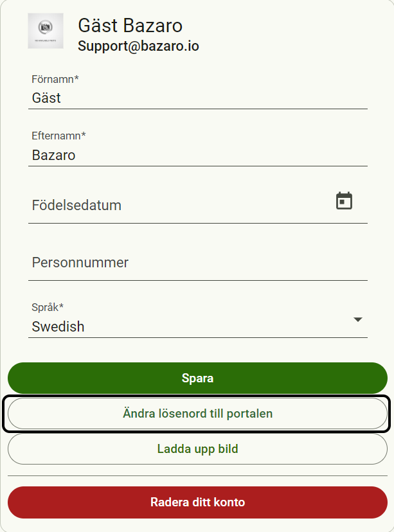Image resolution: width=394 pixels, height=532 pixels.
Task: Click the first name value Gäst
Action: click(x=46, y=98)
